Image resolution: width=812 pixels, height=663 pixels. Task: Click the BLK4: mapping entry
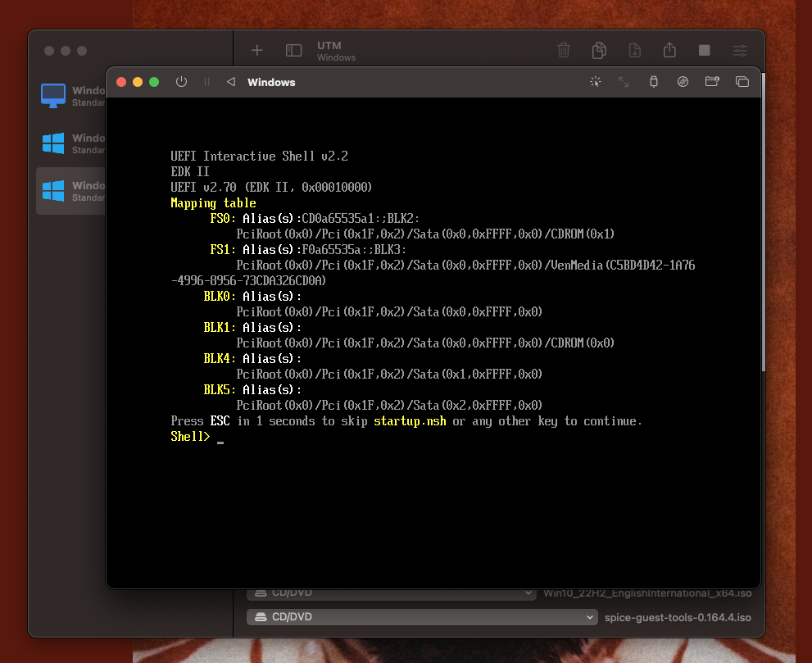[x=220, y=358]
